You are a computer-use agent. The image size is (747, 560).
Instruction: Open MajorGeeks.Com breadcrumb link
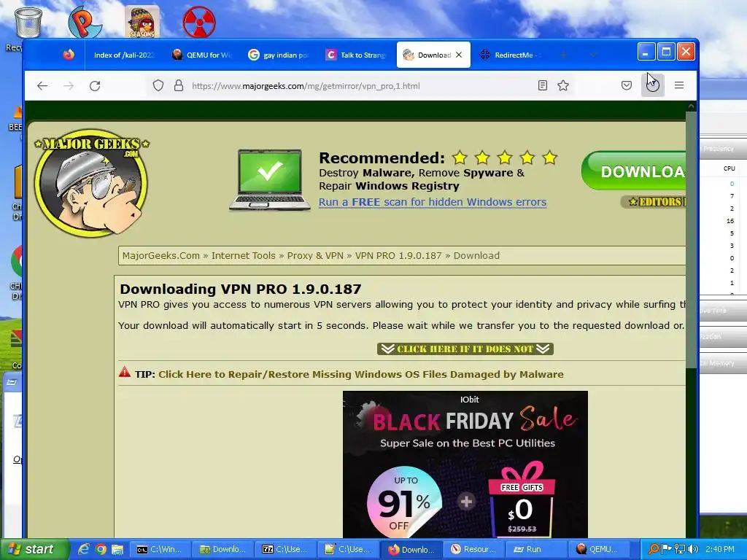pyautogui.click(x=161, y=256)
